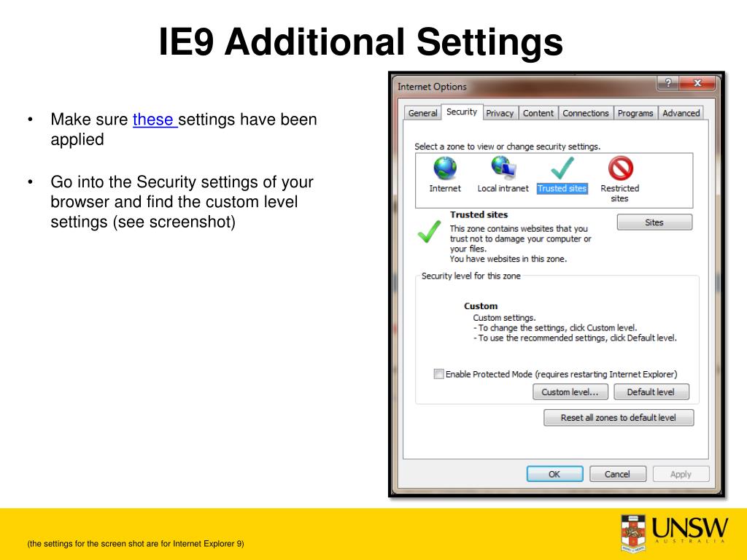Viewport: 747px width, 560px height.
Task: Switch to the Security tab
Action: click(462, 112)
